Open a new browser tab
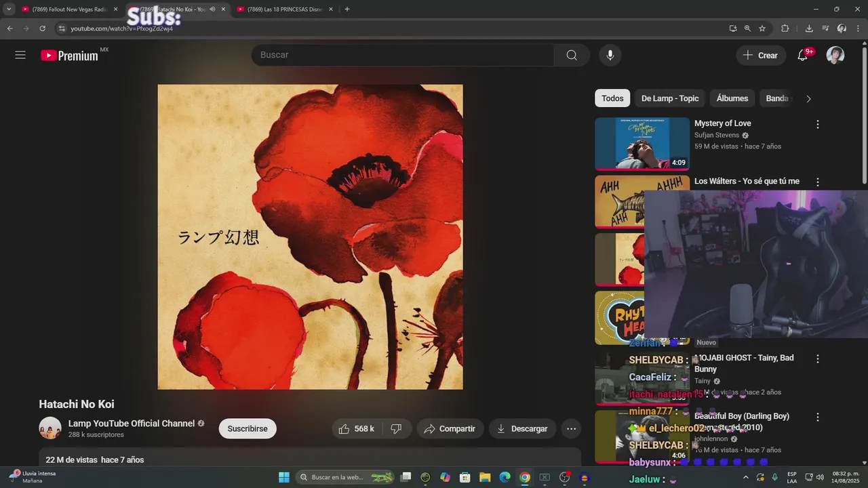The width and height of the screenshot is (868, 488). (347, 9)
